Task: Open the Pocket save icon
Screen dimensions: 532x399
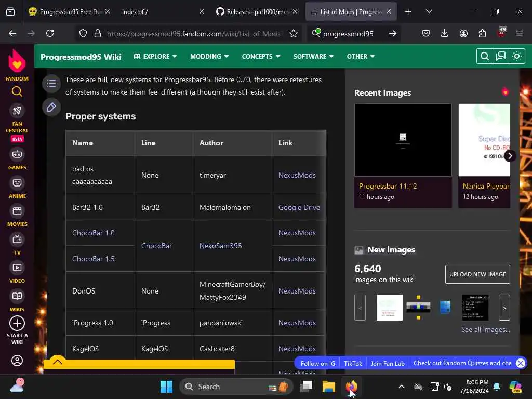Action: pyautogui.click(x=426, y=33)
